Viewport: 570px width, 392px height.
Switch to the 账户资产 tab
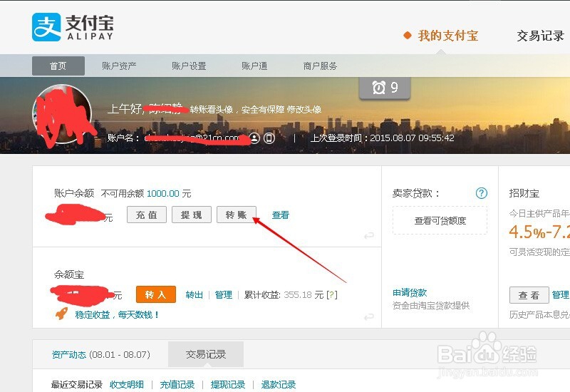tap(119, 66)
